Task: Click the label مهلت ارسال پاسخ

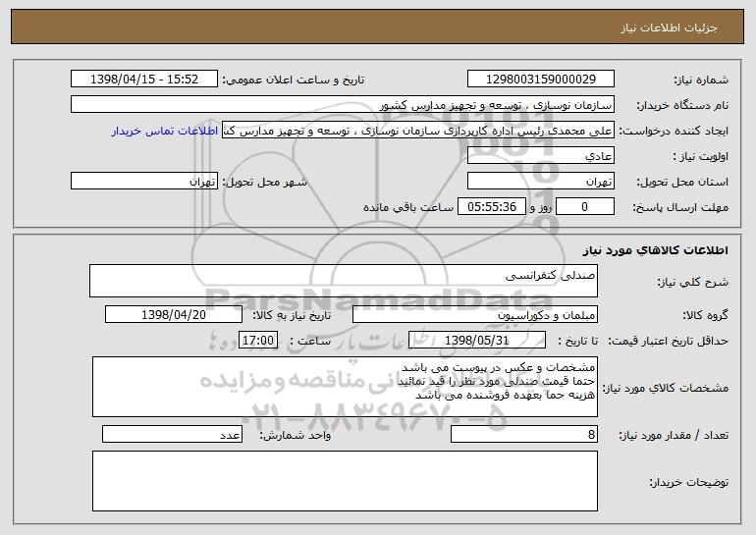Action: click(680, 208)
